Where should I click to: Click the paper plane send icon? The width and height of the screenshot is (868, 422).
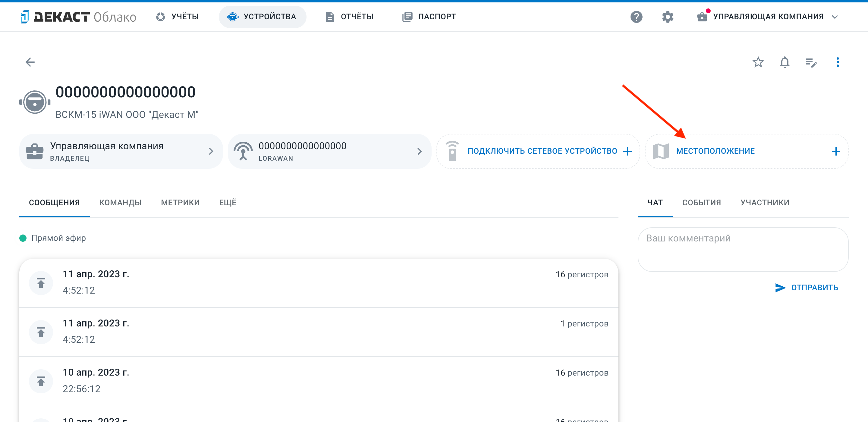point(780,288)
